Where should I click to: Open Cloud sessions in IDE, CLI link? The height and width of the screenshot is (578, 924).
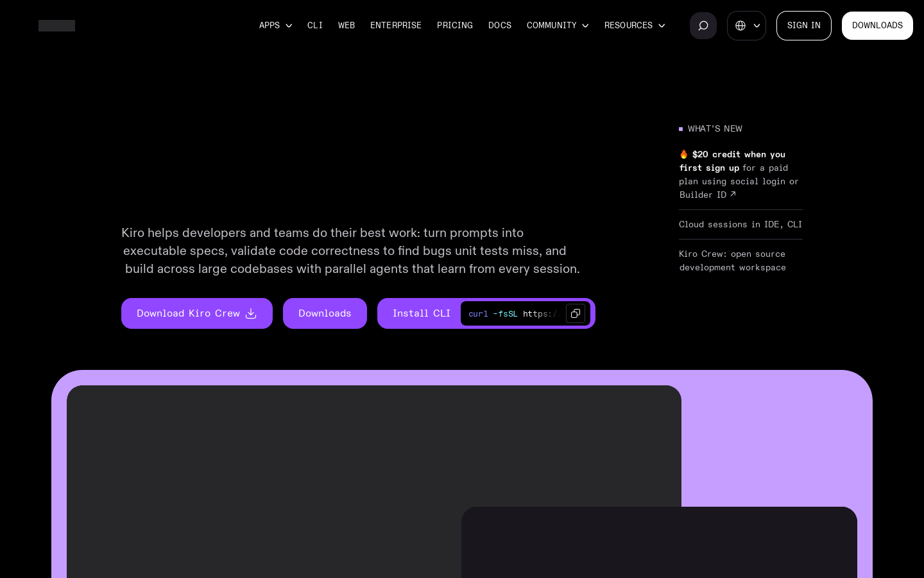[740, 224]
